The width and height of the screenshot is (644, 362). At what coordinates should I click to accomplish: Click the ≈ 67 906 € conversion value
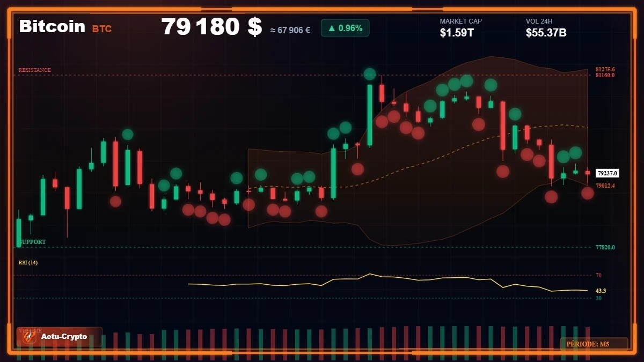(290, 30)
